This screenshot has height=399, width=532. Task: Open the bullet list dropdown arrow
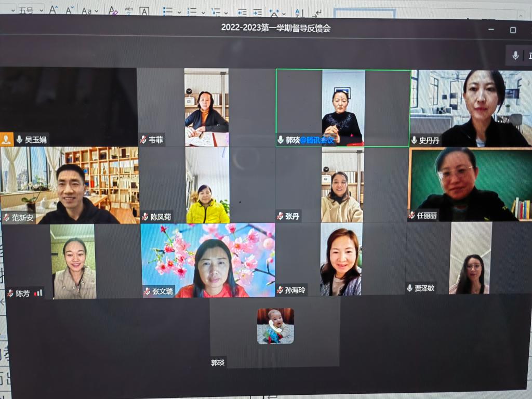[179, 12]
